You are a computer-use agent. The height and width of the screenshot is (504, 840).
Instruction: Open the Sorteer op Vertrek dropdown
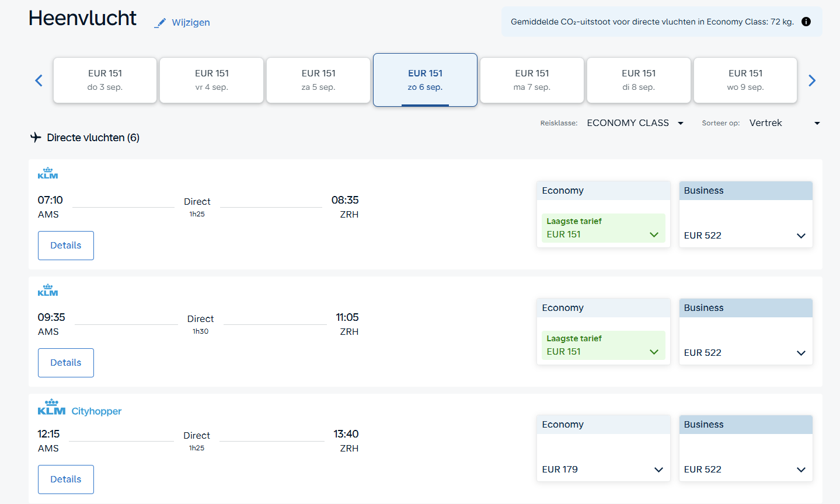(785, 123)
